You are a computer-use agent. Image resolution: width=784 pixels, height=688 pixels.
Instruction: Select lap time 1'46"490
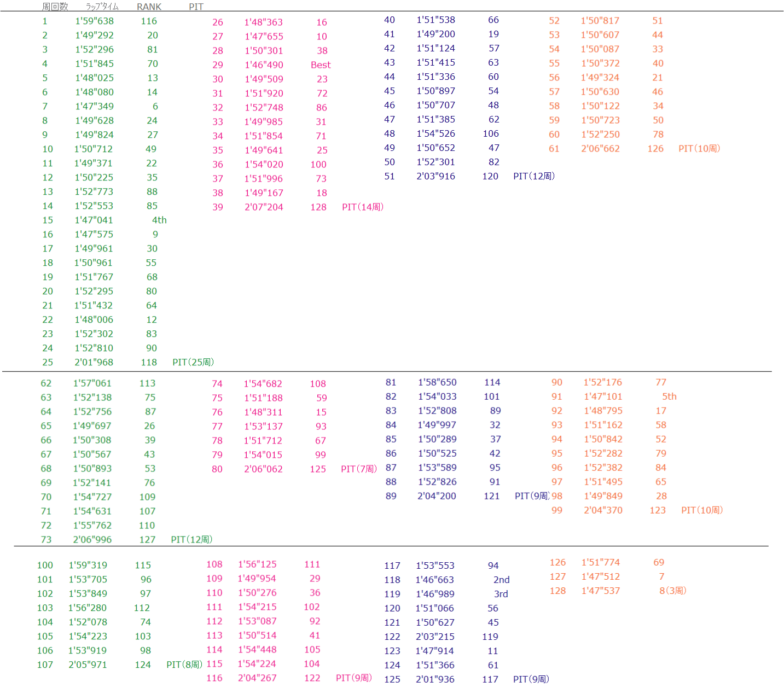click(264, 65)
